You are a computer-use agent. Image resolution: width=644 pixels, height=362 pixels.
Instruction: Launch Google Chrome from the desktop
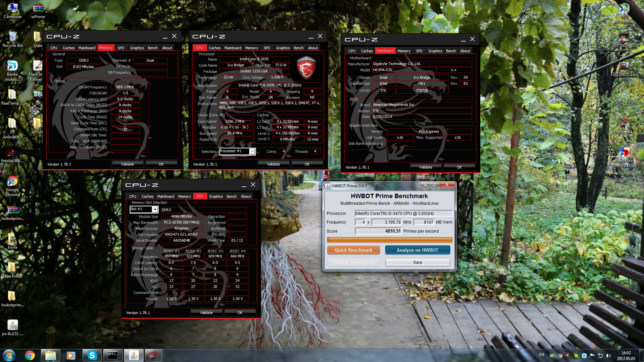(12, 186)
